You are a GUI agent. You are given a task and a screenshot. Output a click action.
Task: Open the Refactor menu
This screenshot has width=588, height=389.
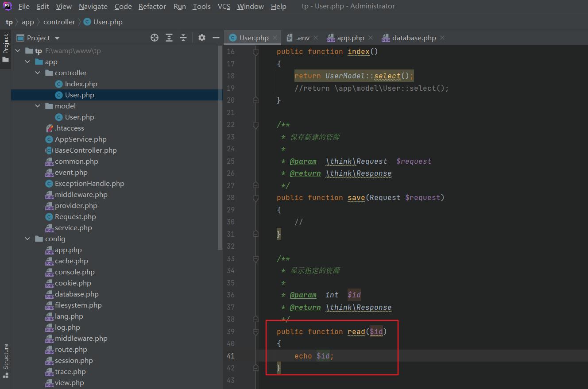[152, 6]
